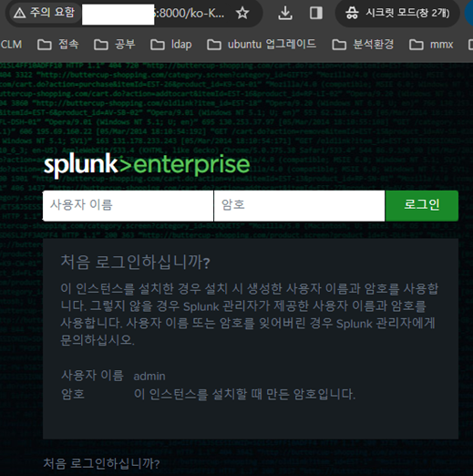The width and height of the screenshot is (473, 476).
Task: Open the ubuntu 업그레이드 bookmarks folder
Action: click(262, 45)
